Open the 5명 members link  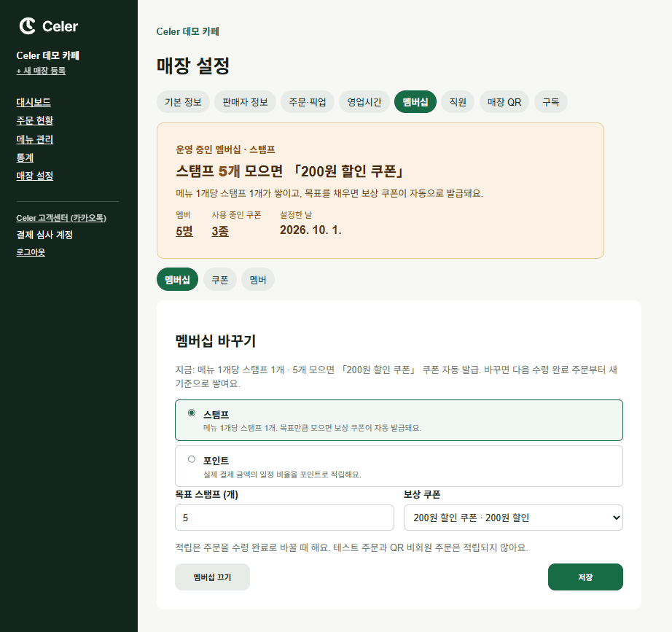[x=184, y=231]
